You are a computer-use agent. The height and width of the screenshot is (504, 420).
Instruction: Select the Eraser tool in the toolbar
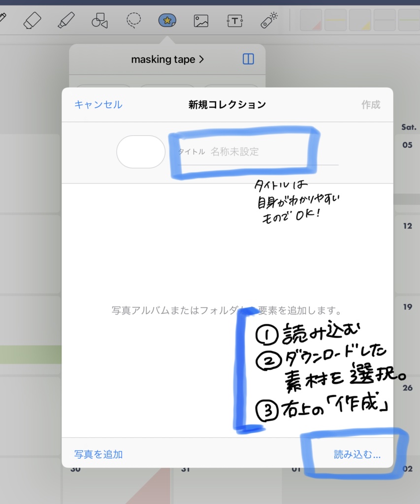(x=32, y=20)
